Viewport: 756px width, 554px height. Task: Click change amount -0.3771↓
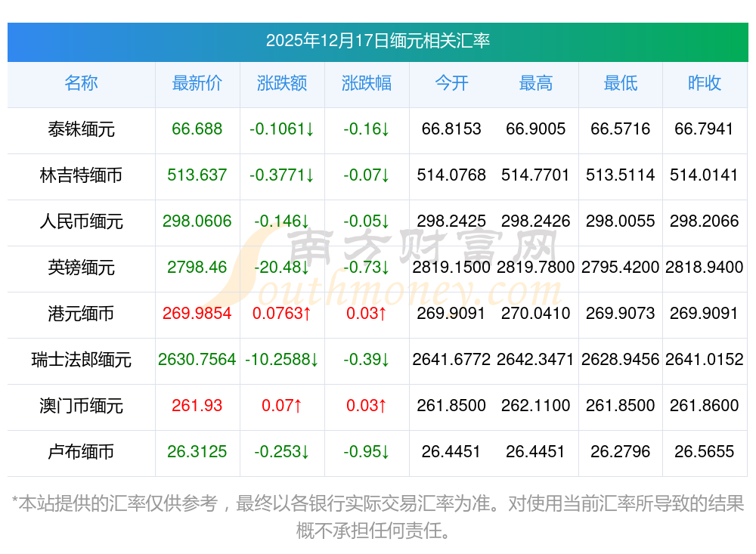pos(281,175)
